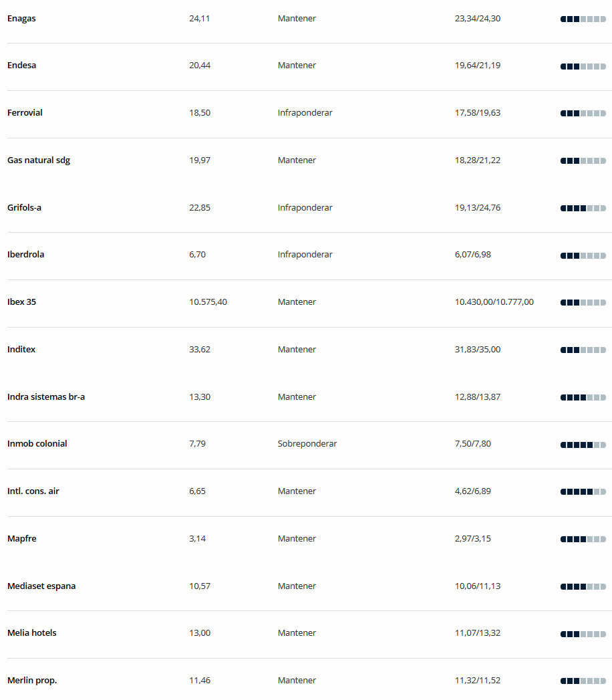Click the Indra sistemas rating bar indicator

point(583,397)
